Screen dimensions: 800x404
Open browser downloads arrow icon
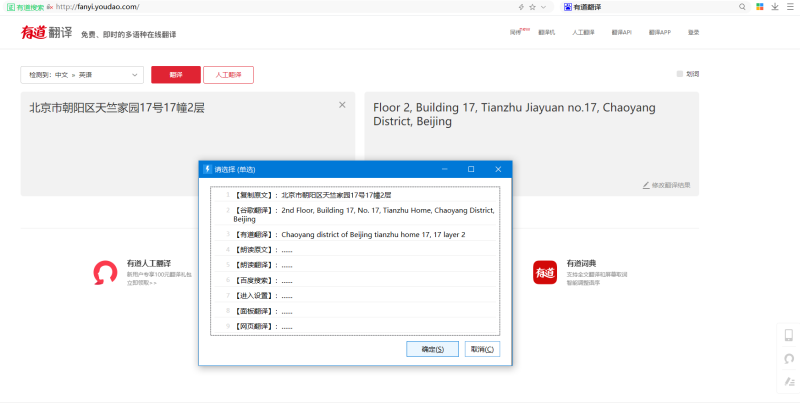(775, 7)
